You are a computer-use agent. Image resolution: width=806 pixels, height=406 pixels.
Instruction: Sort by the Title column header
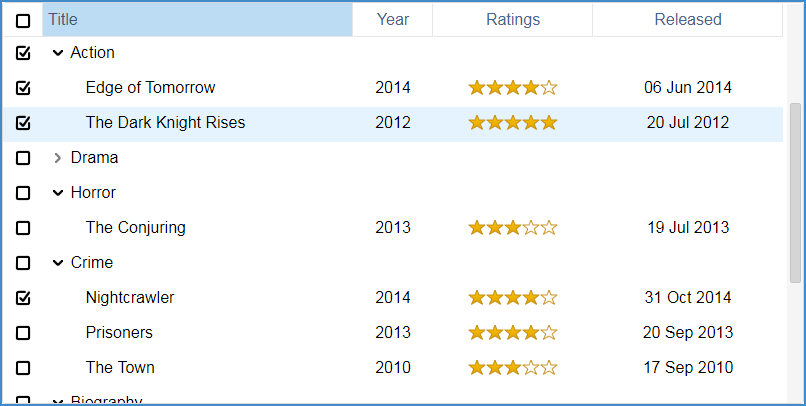tap(197, 20)
